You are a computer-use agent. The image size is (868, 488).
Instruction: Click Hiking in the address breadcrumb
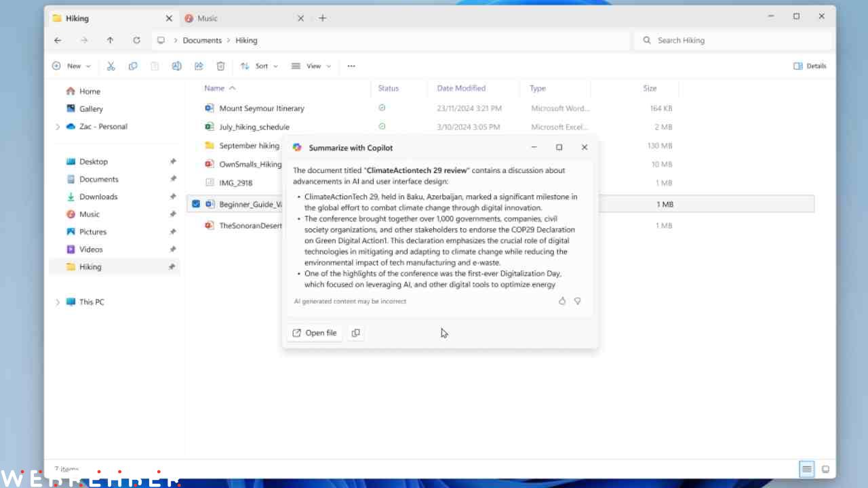[246, 40]
